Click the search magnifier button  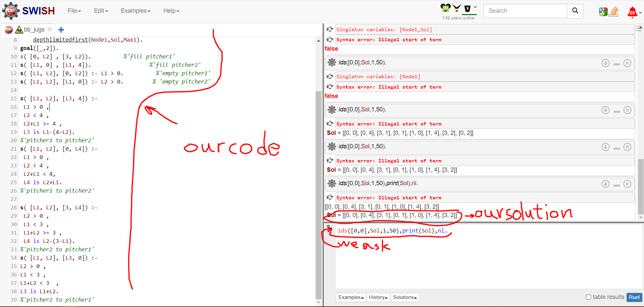pyautogui.click(x=575, y=11)
